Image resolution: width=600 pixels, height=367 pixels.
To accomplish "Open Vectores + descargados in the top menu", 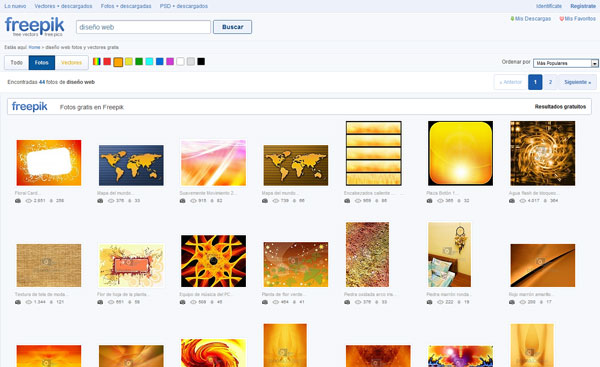I will point(63,6).
